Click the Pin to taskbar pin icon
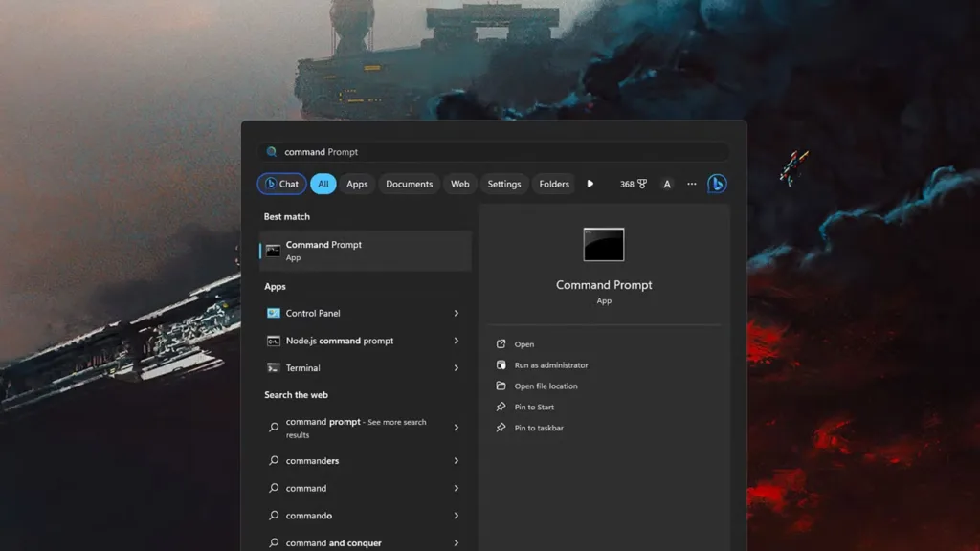The width and height of the screenshot is (980, 551). (501, 428)
